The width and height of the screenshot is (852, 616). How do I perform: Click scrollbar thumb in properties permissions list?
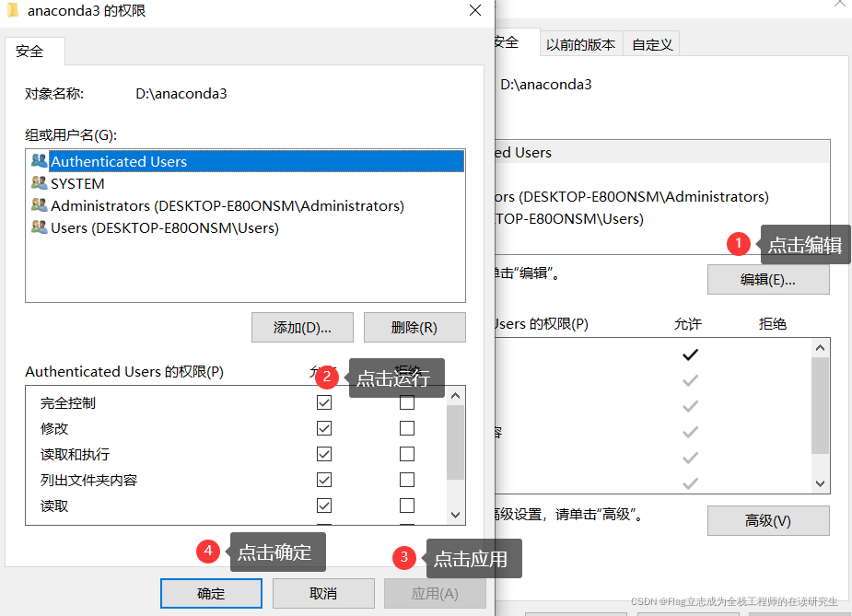pos(820,405)
